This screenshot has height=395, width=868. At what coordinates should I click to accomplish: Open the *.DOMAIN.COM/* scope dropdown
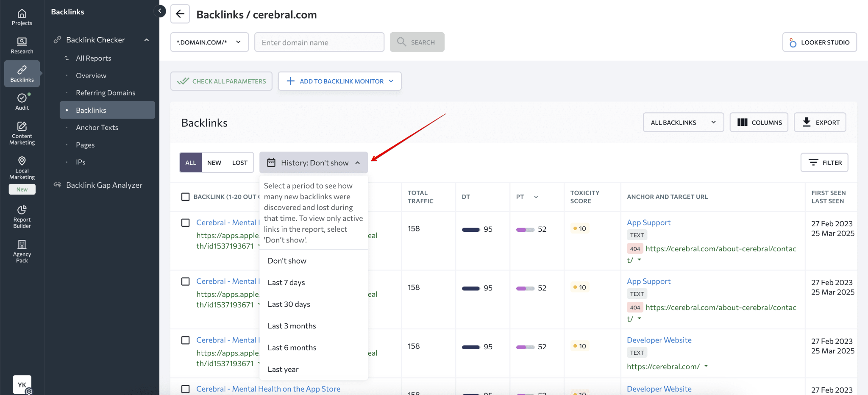[209, 42]
